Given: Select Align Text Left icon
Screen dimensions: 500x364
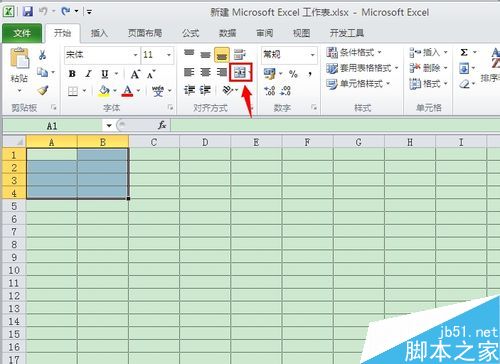Looking at the screenshot, I should click(189, 72).
